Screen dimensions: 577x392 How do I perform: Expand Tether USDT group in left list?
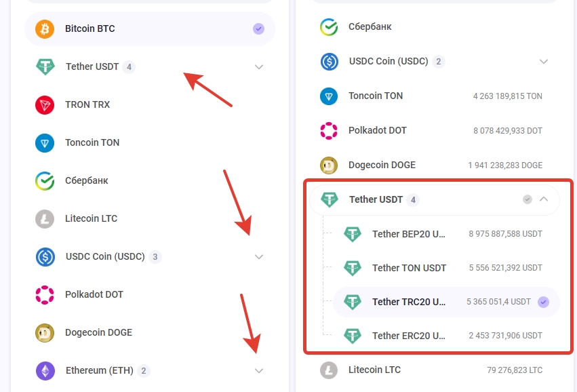point(258,67)
